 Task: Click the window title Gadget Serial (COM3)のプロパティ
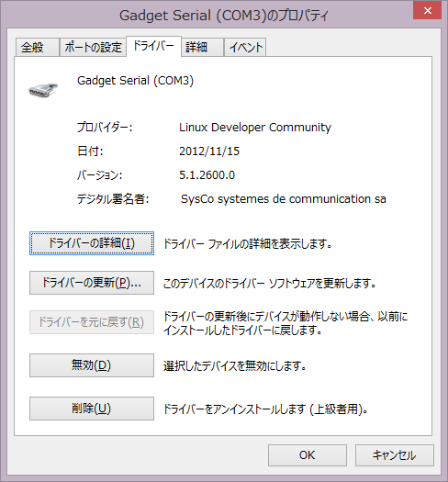pos(224,16)
